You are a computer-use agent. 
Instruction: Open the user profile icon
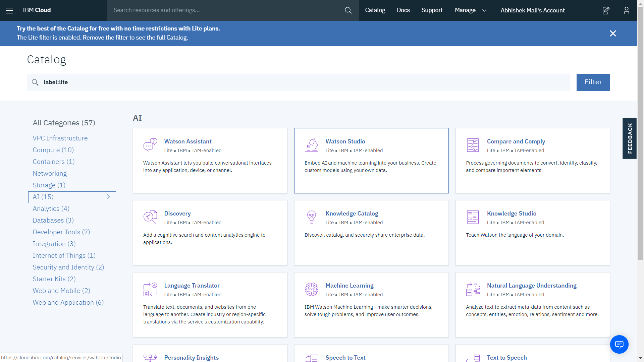(x=626, y=10)
